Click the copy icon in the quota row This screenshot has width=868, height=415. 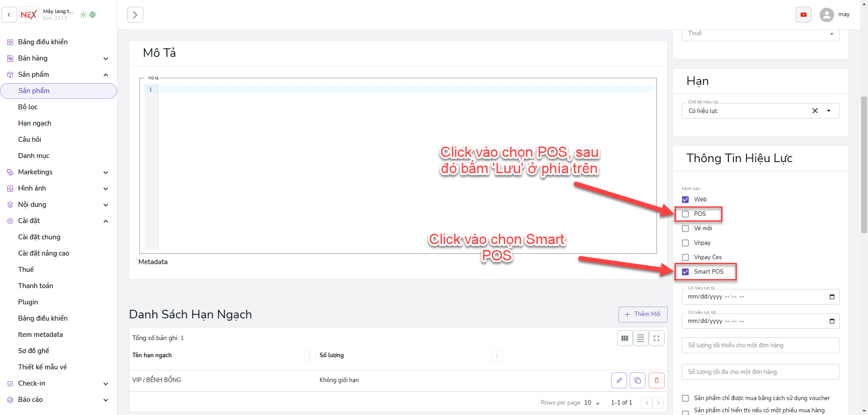637,380
